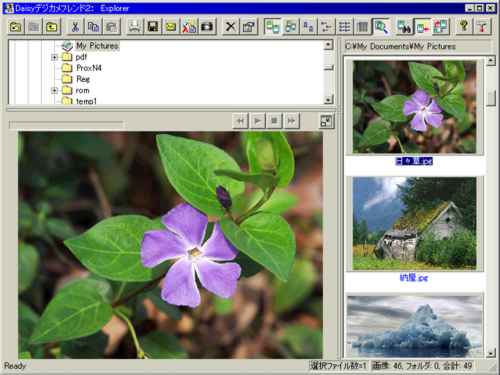
Task: Toggle the details list view button
Action: [344, 27]
